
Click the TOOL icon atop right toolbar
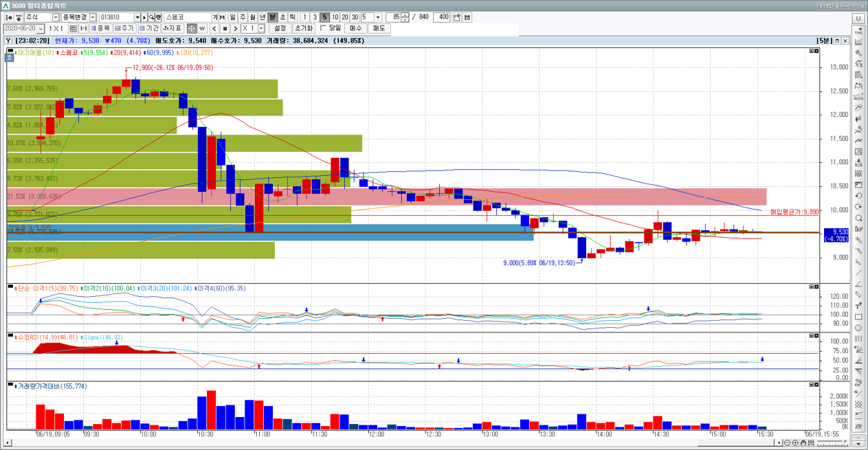[858, 30]
